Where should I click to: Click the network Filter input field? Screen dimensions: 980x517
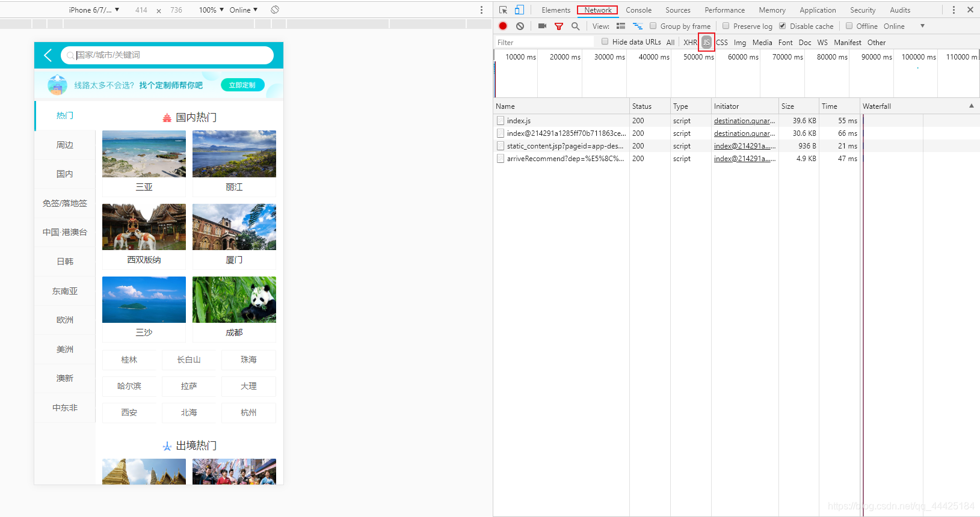[x=544, y=42]
